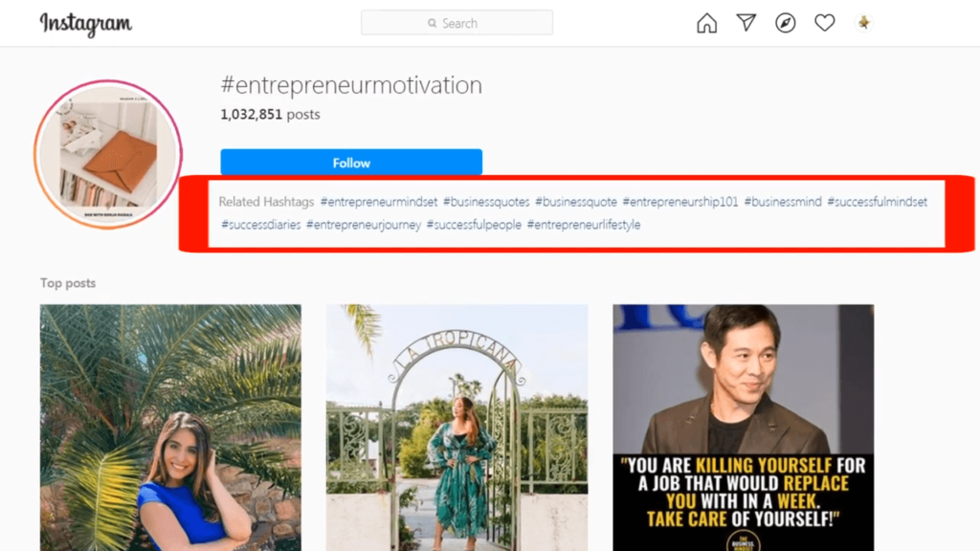Open the #businessquotes related hashtag
Screen dimensions: 980x551
(x=485, y=202)
